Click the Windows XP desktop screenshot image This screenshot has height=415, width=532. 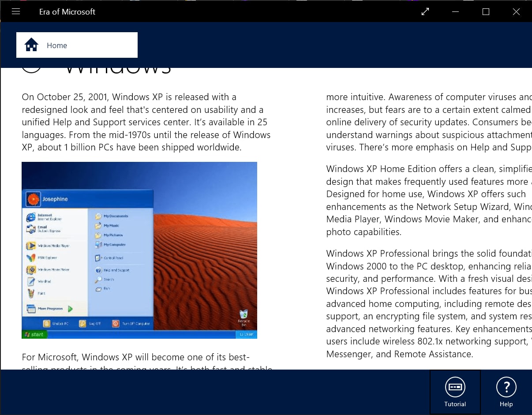pos(139,250)
